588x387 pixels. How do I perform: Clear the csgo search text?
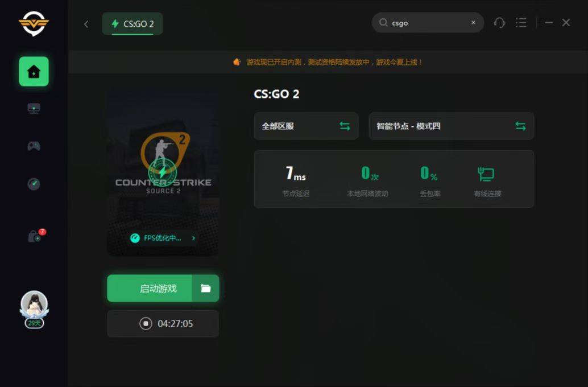coord(473,23)
